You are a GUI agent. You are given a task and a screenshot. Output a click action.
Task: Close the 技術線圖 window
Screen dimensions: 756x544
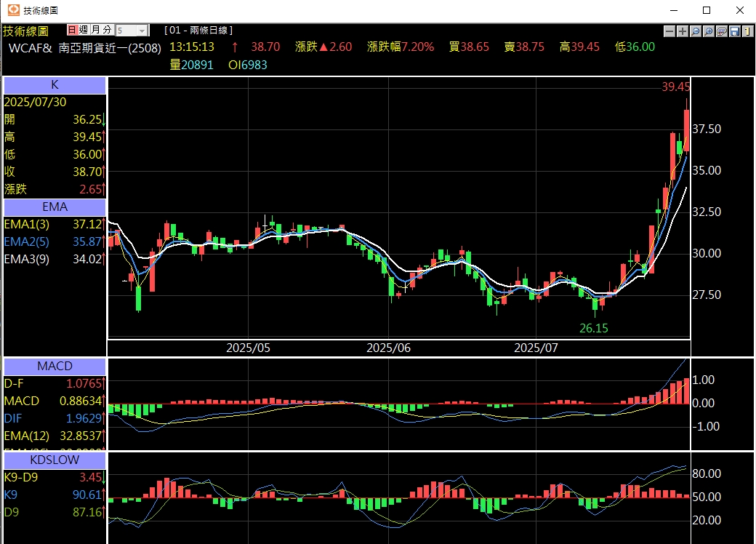click(x=740, y=10)
